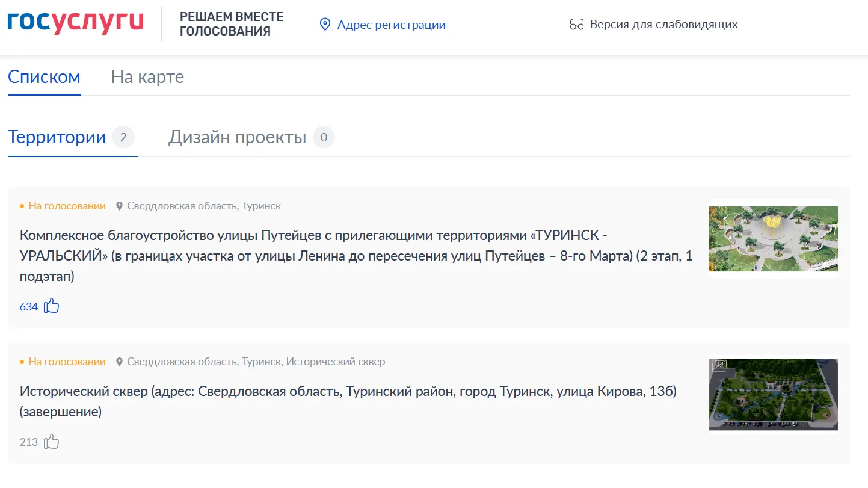Open Версия для слабовидящих link
The width and height of the screenshot is (868, 488).
[663, 25]
